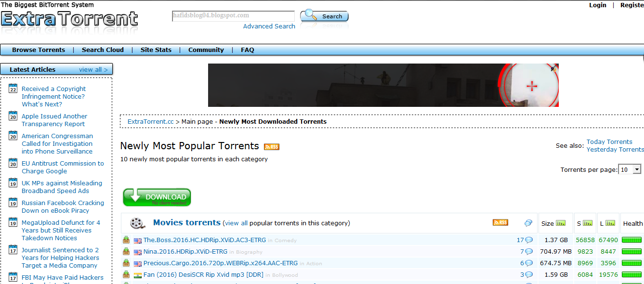Image resolution: width=644 pixels, height=284 pixels.
Task: Click calendar icon for MegaUpload Defunct article
Action: tap(13, 222)
